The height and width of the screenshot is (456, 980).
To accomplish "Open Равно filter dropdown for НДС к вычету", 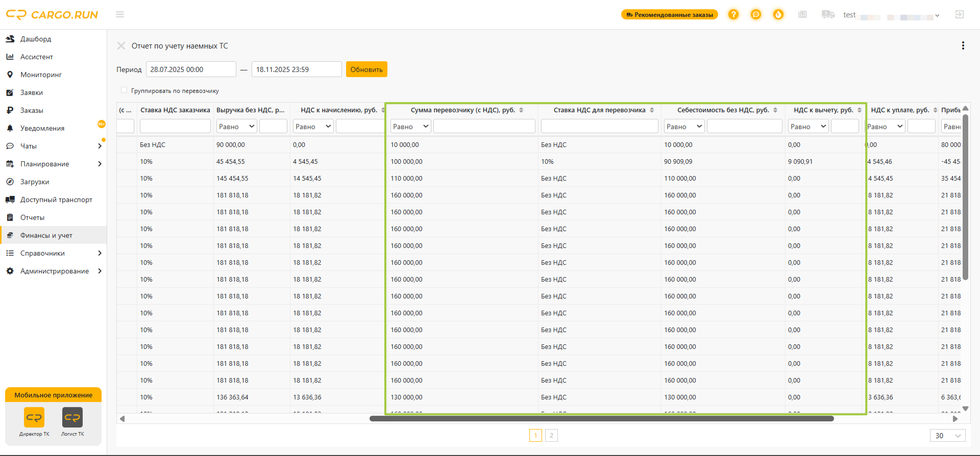I will click(808, 126).
